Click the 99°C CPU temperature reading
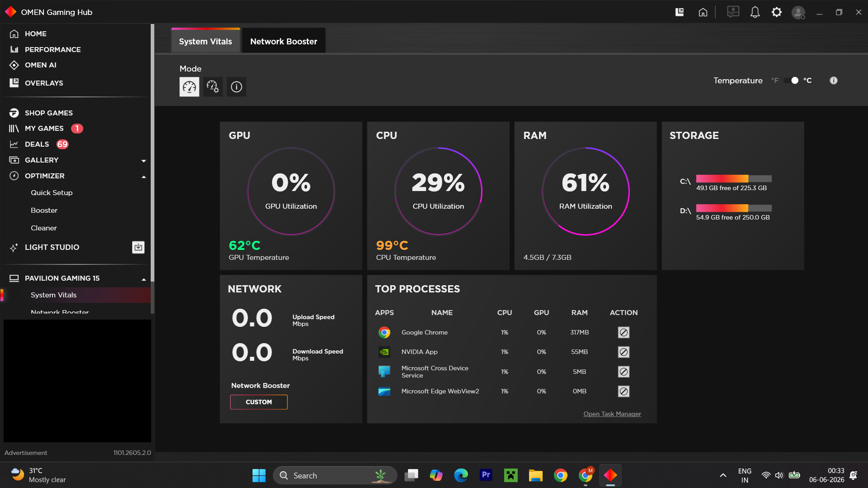Viewport: 868px width, 488px height. [392, 245]
